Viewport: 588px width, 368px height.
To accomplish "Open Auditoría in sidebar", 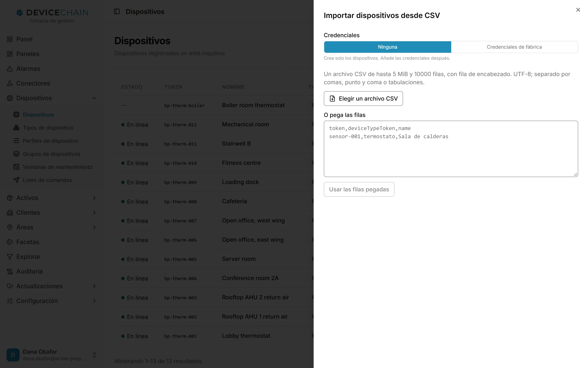I will (x=29, y=271).
